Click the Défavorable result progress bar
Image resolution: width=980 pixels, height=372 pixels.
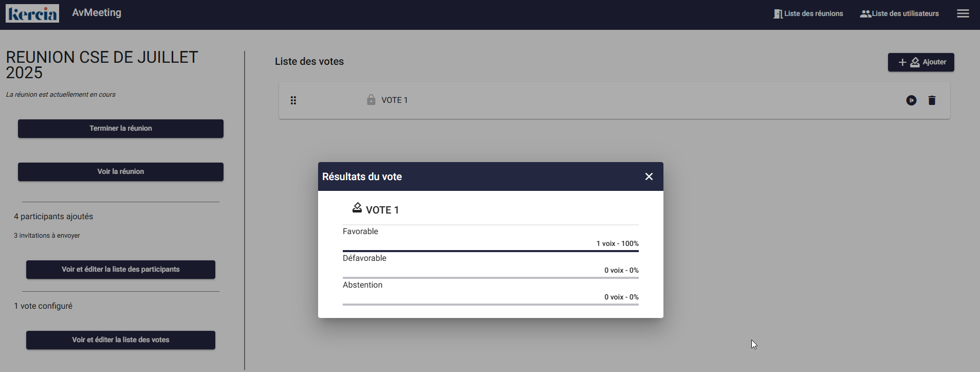490,278
